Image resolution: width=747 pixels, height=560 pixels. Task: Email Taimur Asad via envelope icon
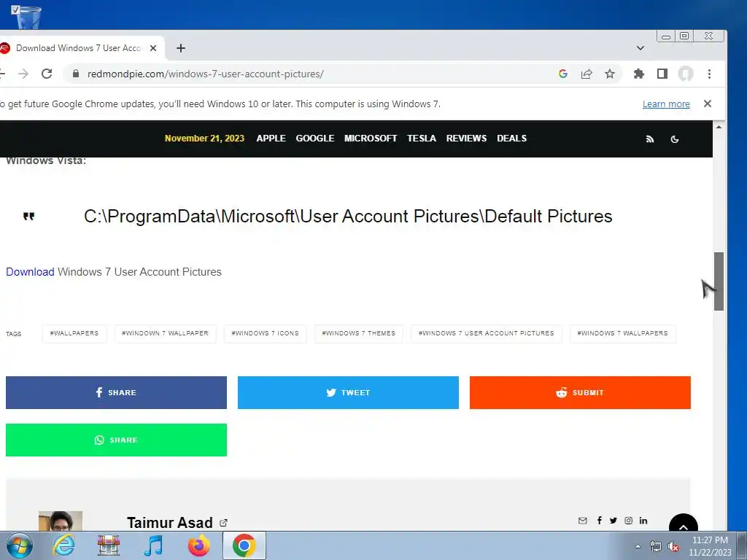583,521
